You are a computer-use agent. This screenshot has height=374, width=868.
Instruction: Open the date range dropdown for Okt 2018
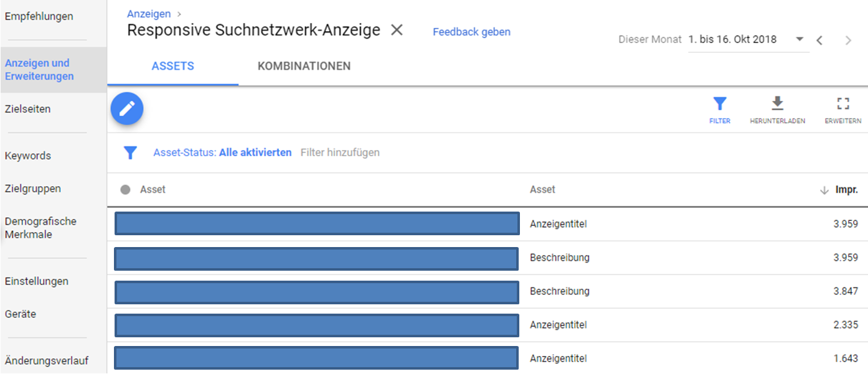tap(800, 39)
